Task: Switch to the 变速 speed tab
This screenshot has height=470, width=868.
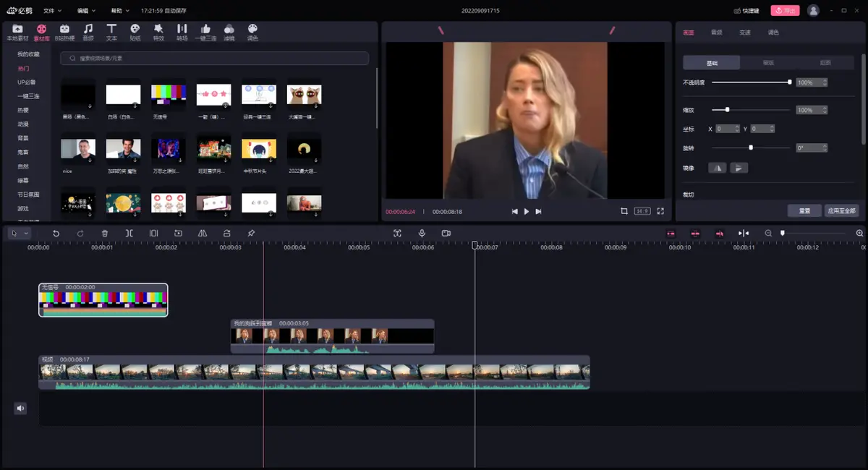Action: coord(745,33)
